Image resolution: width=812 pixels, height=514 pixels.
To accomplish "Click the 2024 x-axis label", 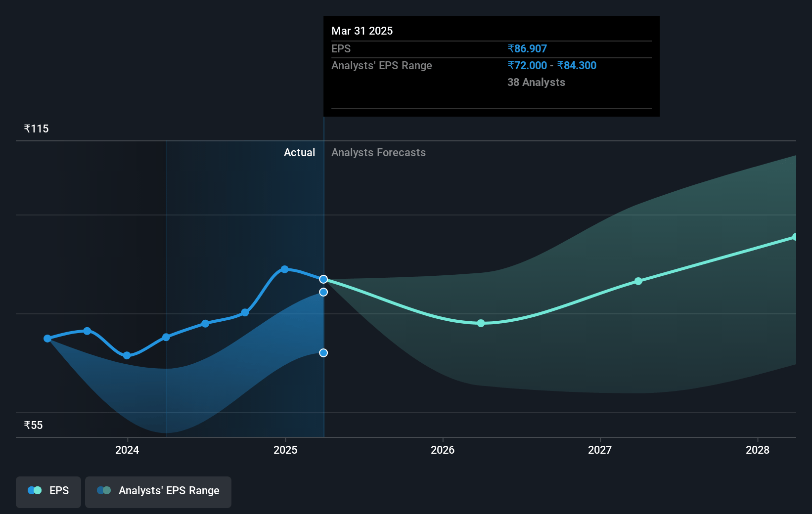I will [127, 450].
